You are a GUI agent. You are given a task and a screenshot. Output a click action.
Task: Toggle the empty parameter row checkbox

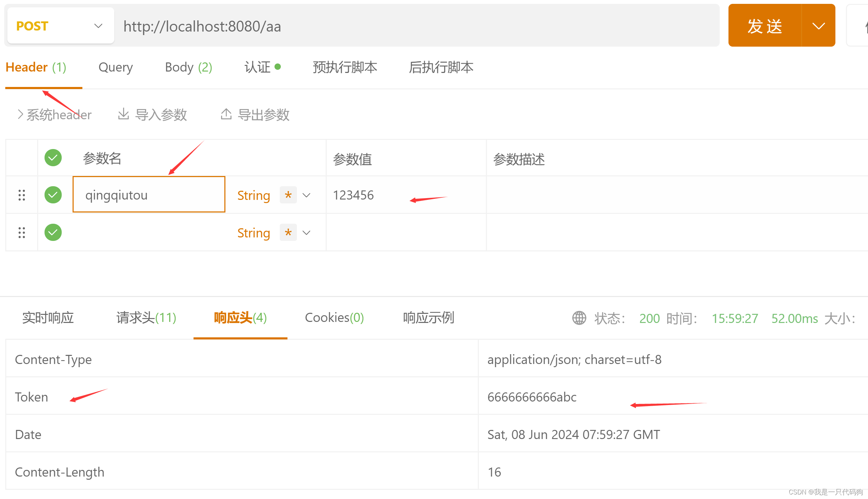(53, 232)
